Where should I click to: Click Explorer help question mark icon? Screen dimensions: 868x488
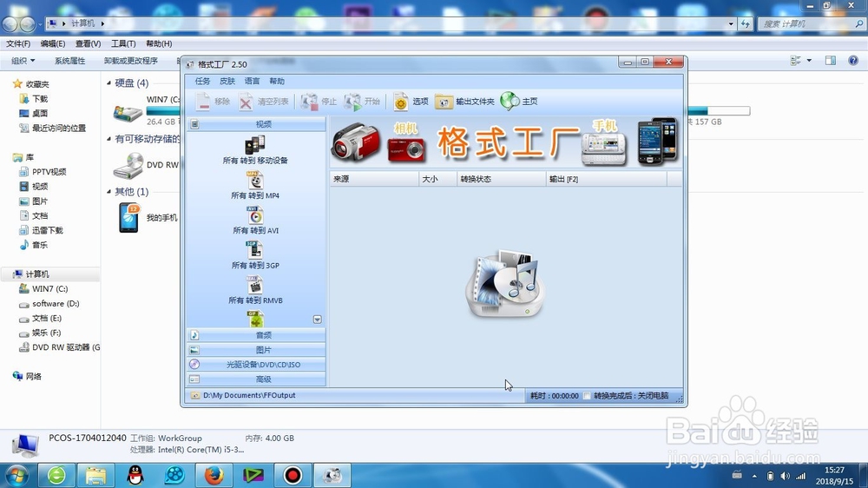tap(853, 61)
